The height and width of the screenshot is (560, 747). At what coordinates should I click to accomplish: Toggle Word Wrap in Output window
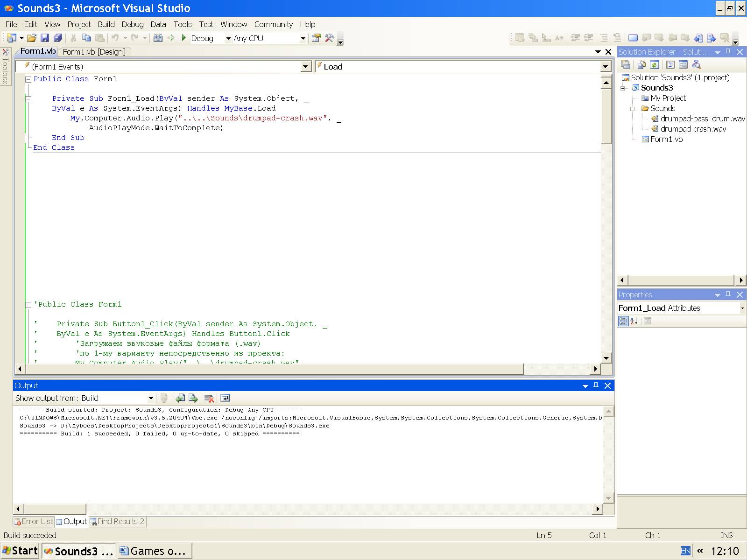click(x=225, y=398)
